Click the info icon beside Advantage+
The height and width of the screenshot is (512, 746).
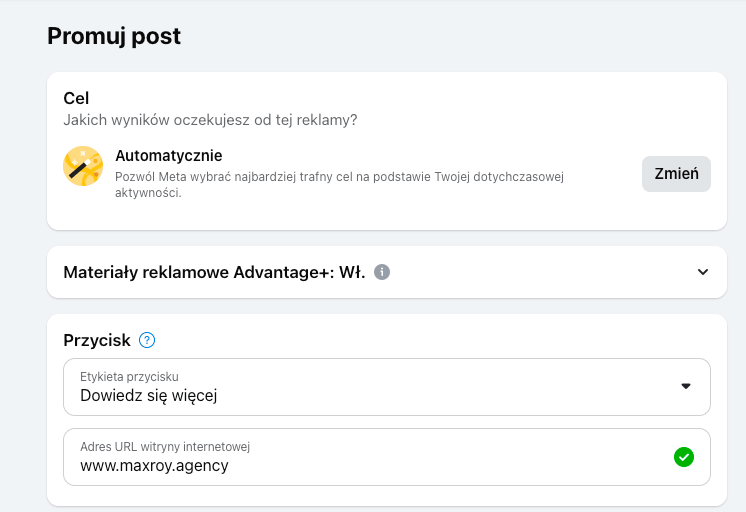(x=382, y=272)
